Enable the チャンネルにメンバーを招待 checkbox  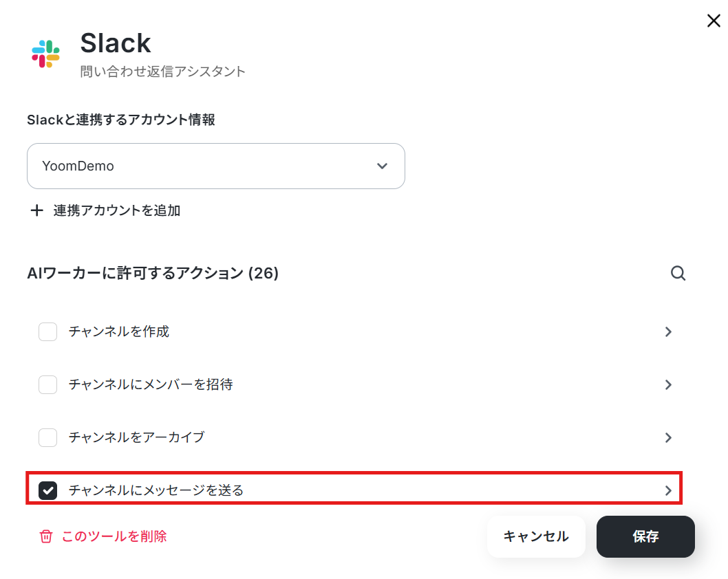(47, 384)
